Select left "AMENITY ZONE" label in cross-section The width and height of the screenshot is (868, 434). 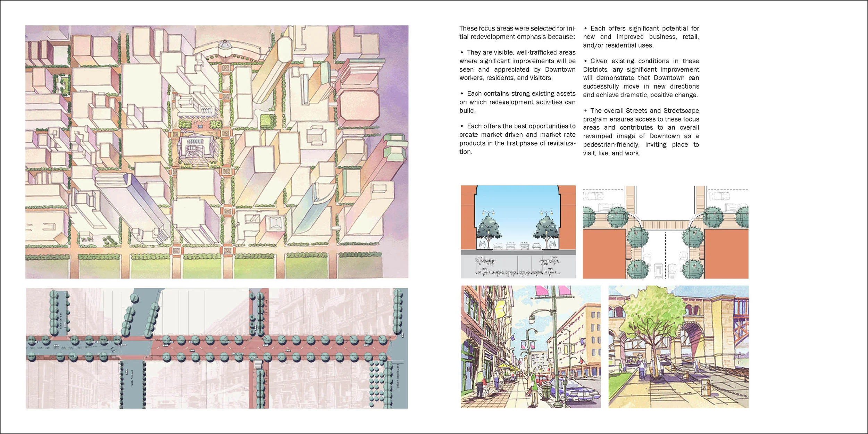point(490,262)
